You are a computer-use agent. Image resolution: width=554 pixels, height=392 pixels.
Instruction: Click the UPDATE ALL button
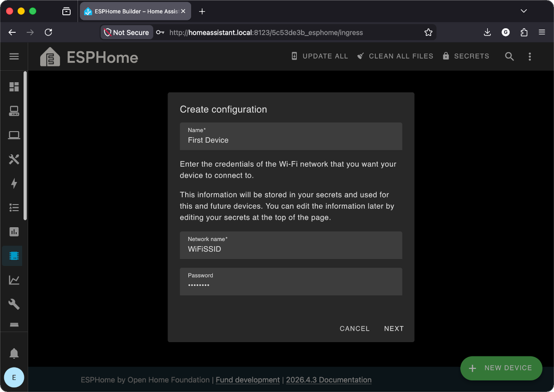click(x=319, y=56)
